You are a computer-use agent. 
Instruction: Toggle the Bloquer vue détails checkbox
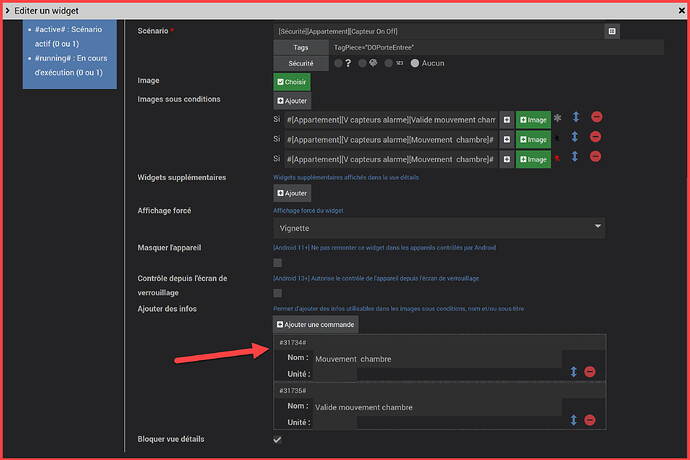tap(278, 440)
